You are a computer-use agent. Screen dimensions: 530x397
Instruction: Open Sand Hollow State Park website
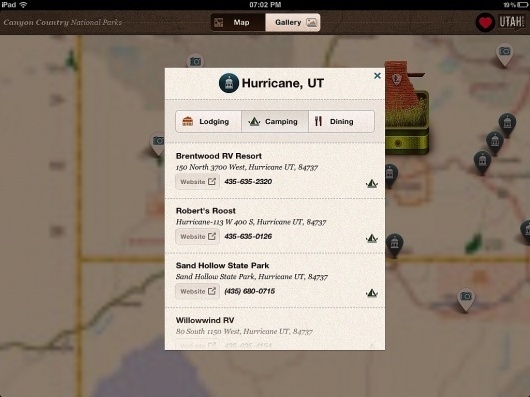click(x=197, y=291)
